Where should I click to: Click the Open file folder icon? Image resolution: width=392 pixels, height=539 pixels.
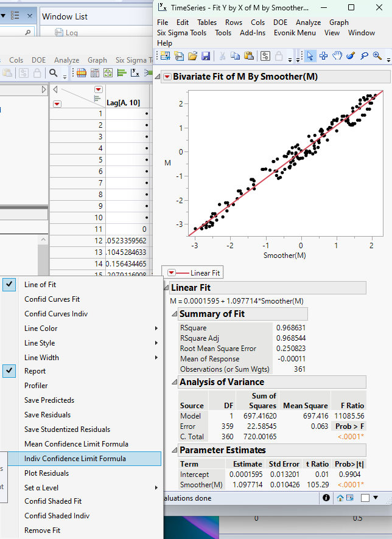coord(192,56)
